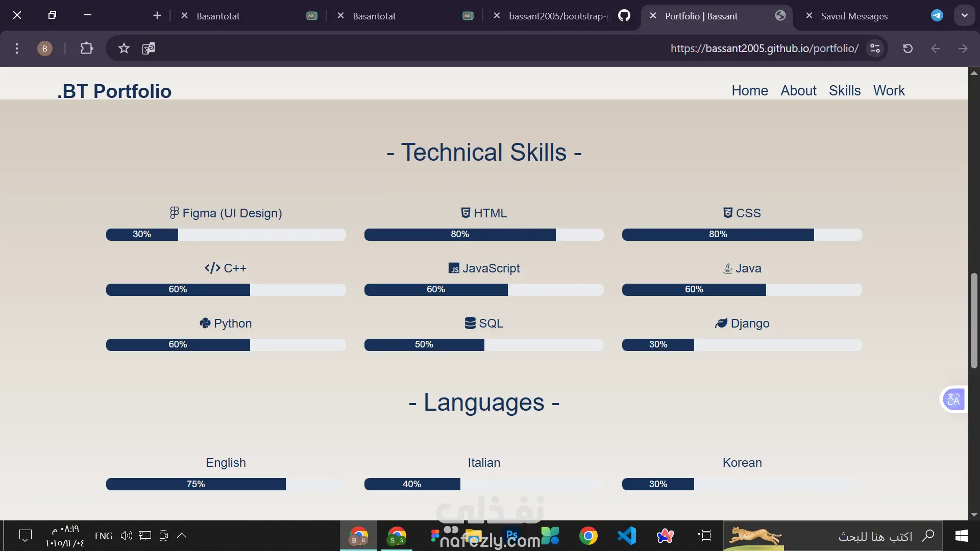The height and width of the screenshot is (551, 980).
Task: Toggle the ENG input language indicator
Action: pos(104,536)
